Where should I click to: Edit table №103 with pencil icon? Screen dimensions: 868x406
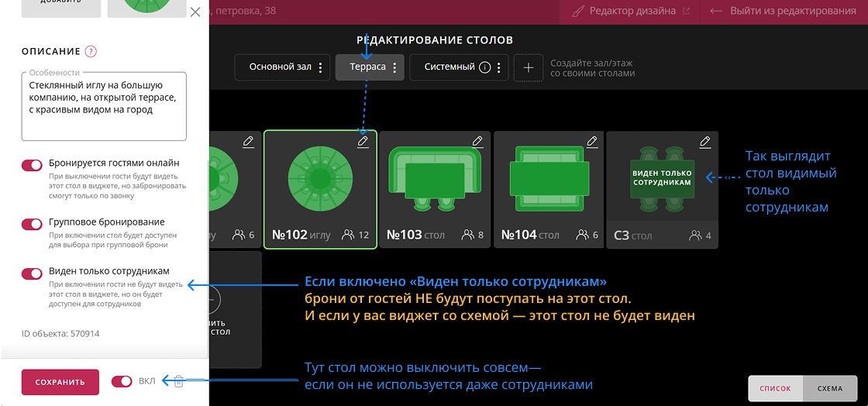(x=477, y=142)
